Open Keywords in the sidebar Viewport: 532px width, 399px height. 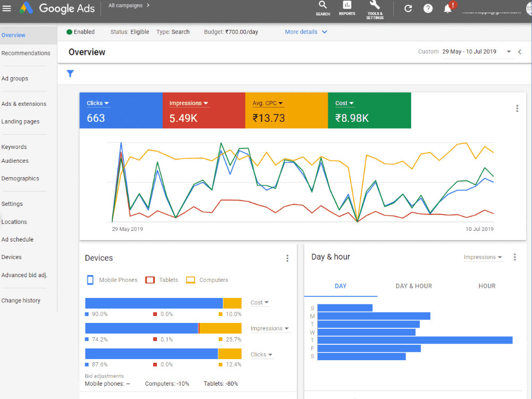point(14,147)
